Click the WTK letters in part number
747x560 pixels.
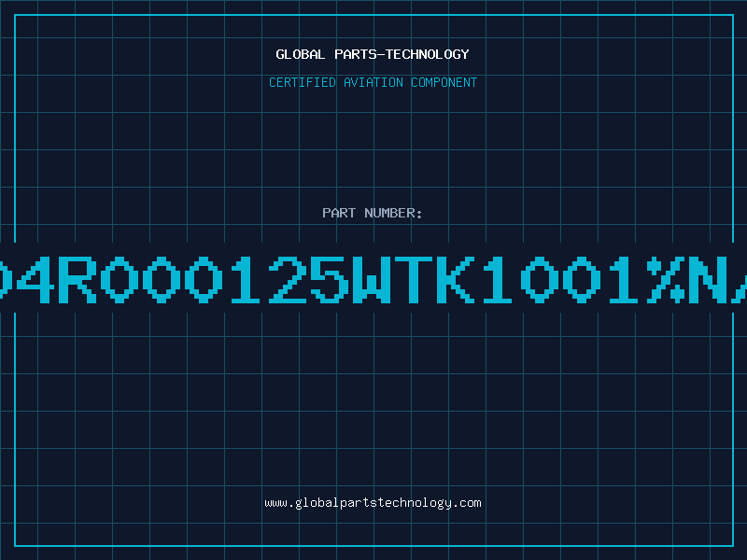[414, 279]
